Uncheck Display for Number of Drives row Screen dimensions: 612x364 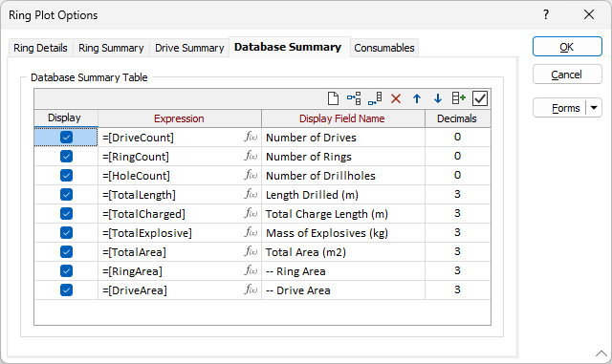point(66,137)
